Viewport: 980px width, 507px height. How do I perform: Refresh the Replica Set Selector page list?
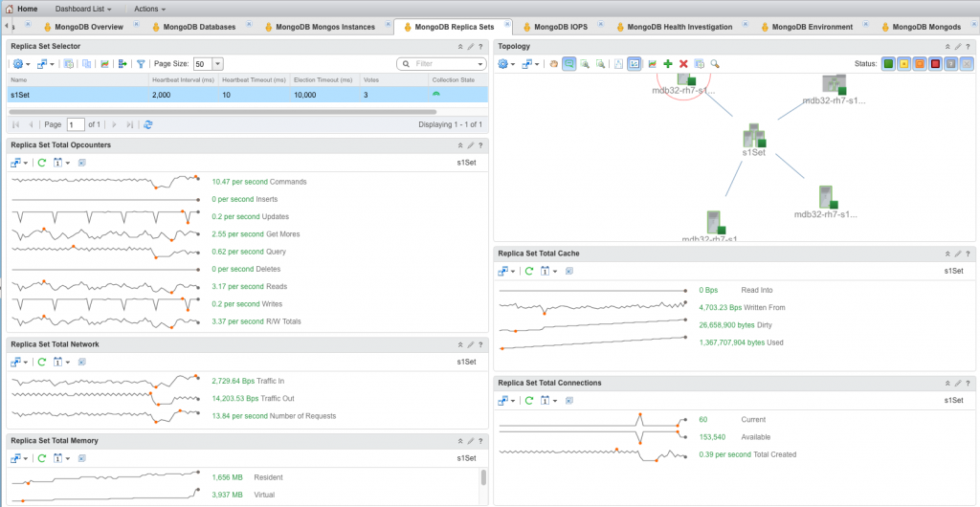[x=147, y=124]
